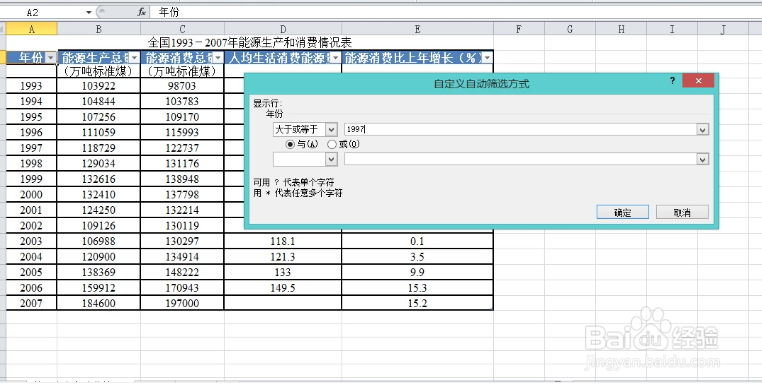Viewport: 762px width, 388px height.
Task: Select column B header
Action: pyautogui.click(x=99, y=29)
